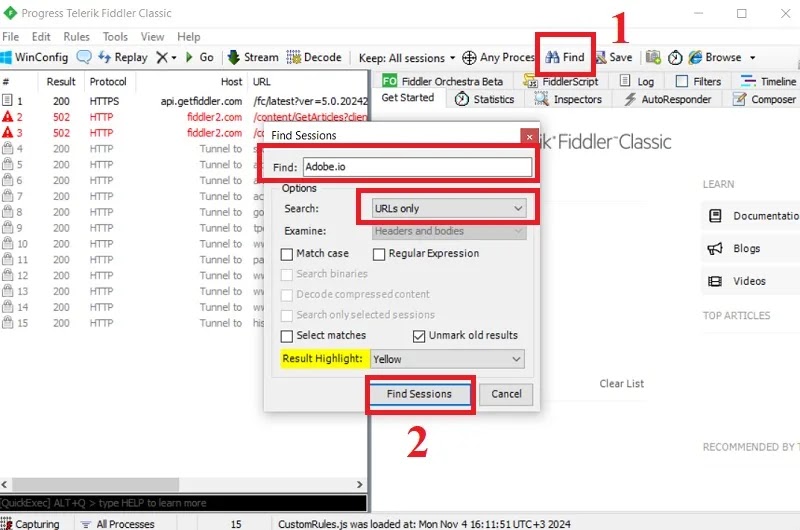Expand the Browse dropdown arrow
Viewport: 800px width, 530px height.
point(753,58)
